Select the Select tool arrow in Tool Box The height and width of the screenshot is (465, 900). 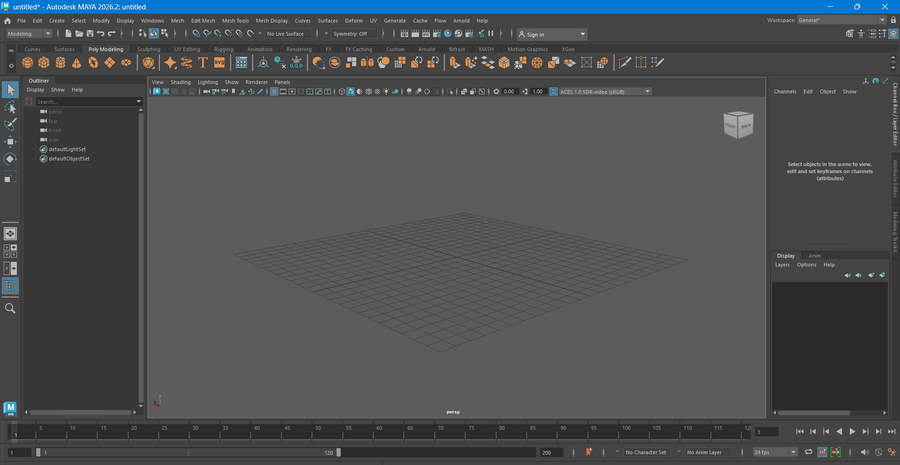point(10,90)
